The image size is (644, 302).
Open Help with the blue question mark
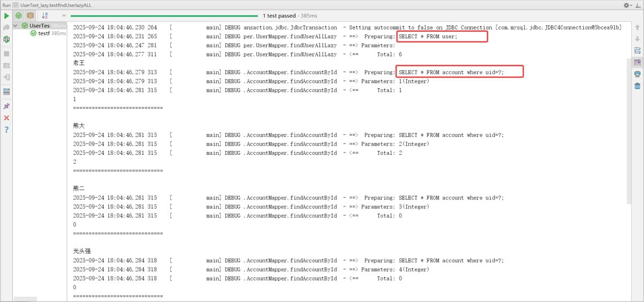(x=6, y=130)
